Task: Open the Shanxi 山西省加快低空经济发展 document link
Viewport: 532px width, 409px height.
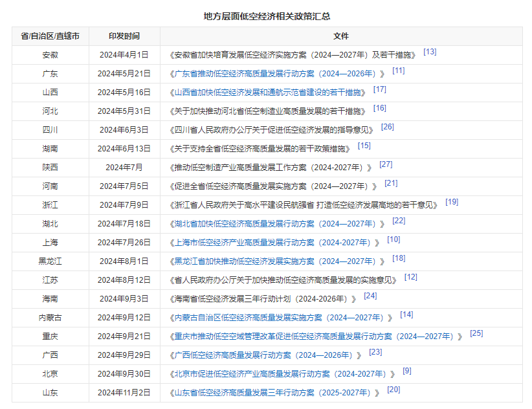Action: coord(267,93)
